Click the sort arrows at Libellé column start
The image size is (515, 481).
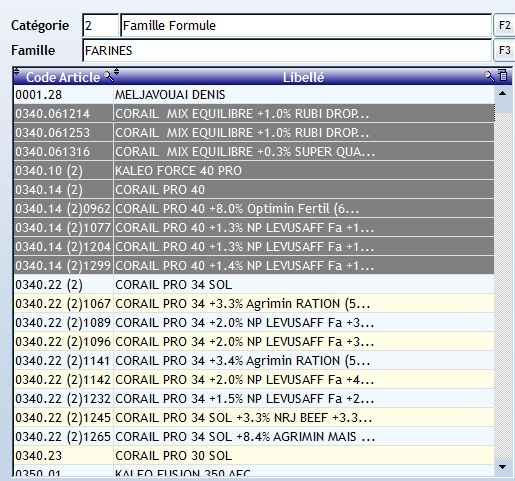point(116,71)
